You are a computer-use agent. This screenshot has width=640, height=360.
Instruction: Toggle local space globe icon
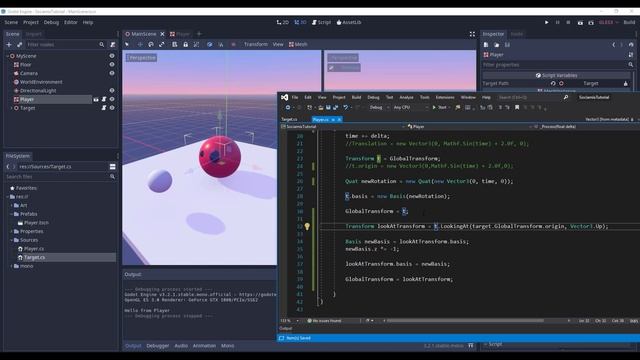pyautogui.click(x=209, y=44)
